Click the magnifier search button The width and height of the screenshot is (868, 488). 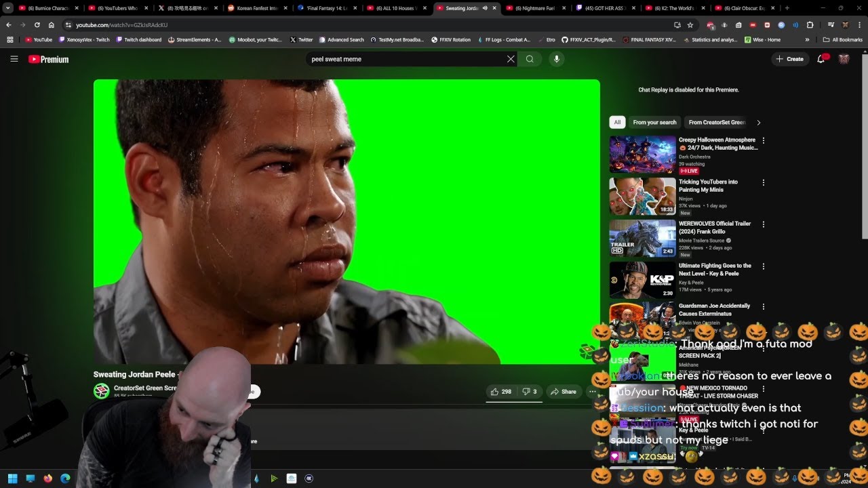tap(530, 59)
